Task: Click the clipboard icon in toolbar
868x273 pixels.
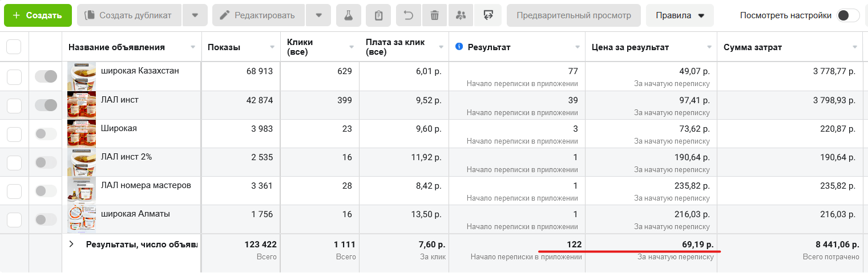Action: click(x=378, y=15)
